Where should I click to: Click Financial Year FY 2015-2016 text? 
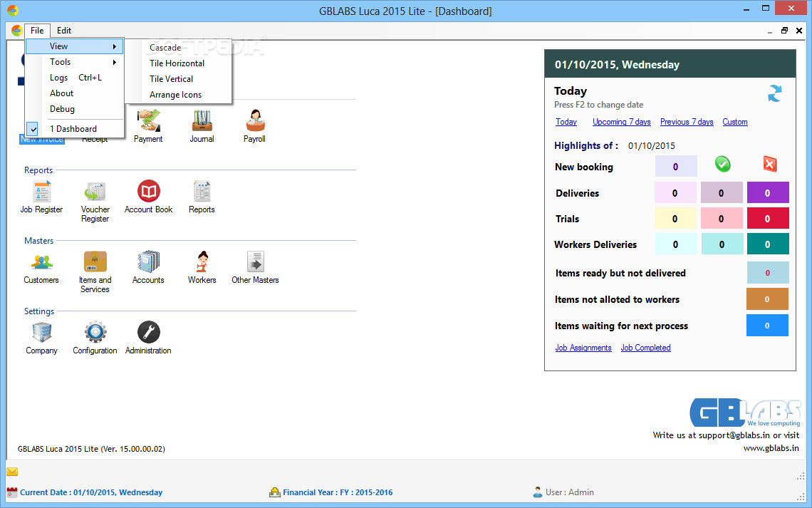point(338,492)
